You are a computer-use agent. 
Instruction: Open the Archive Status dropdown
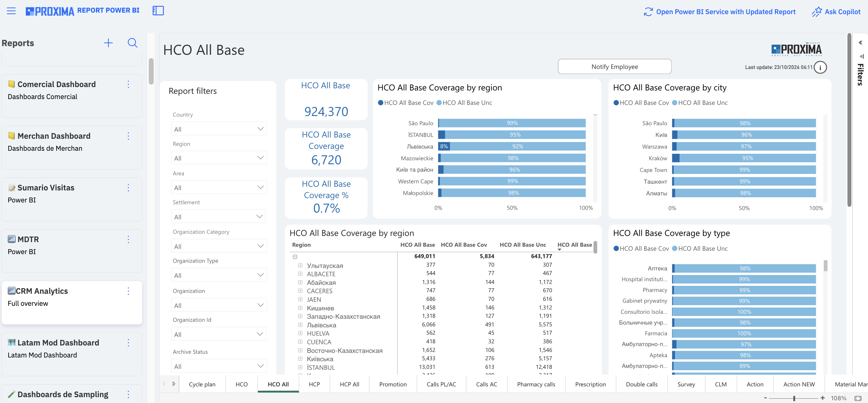219,366
